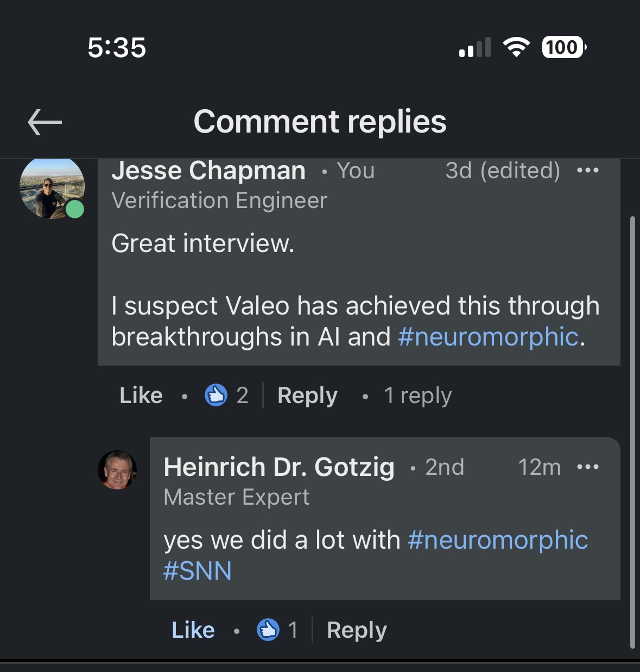The image size is (640, 672).
Task: Like Jesse Chapman's comment
Action: click(x=141, y=395)
